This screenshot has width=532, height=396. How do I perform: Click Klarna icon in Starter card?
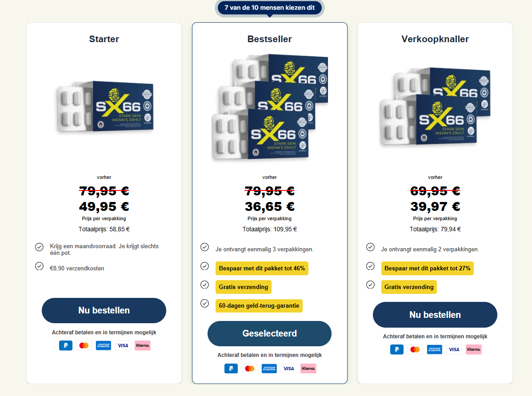143,345
